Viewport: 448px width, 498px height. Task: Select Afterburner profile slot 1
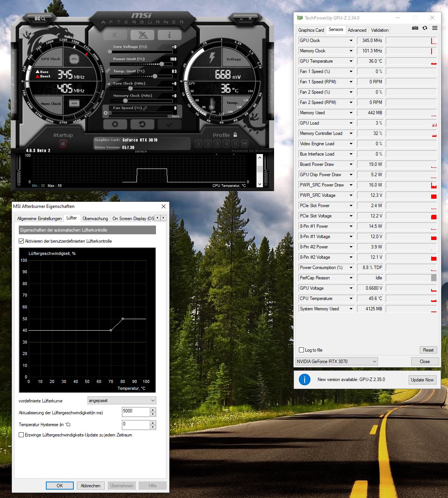coord(198,144)
